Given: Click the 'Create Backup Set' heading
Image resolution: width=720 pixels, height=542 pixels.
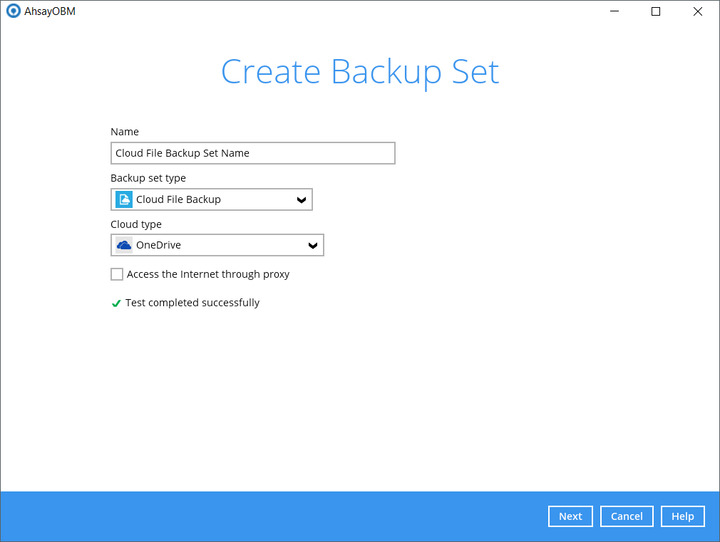Looking at the screenshot, I should [x=359, y=72].
